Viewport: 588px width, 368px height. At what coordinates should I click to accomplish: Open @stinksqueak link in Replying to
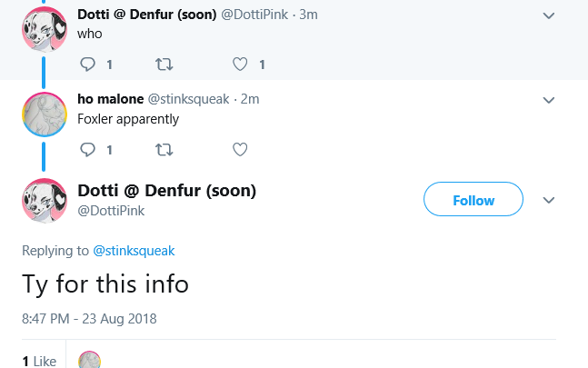click(134, 251)
